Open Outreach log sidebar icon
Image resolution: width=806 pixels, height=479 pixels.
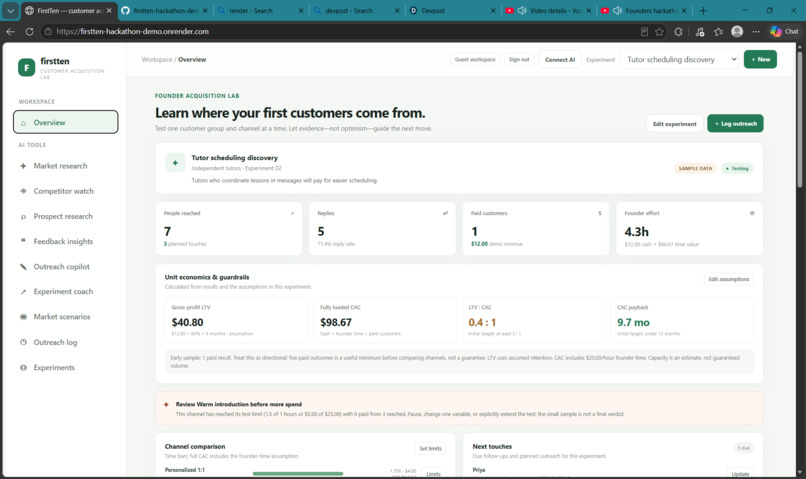pyautogui.click(x=23, y=342)
